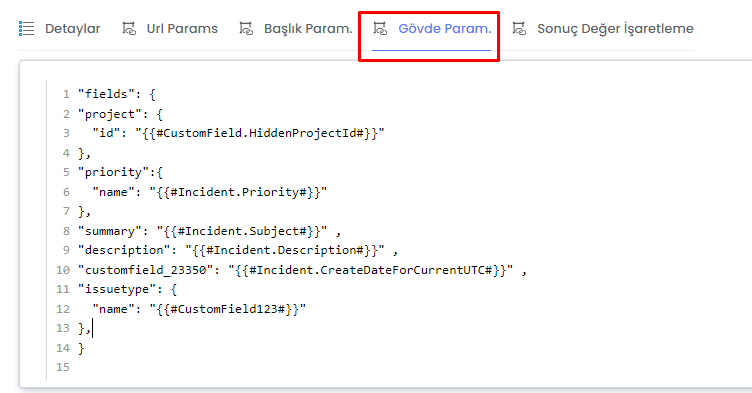Select the Gövde Param. tab label

click(x=445, y=29)
